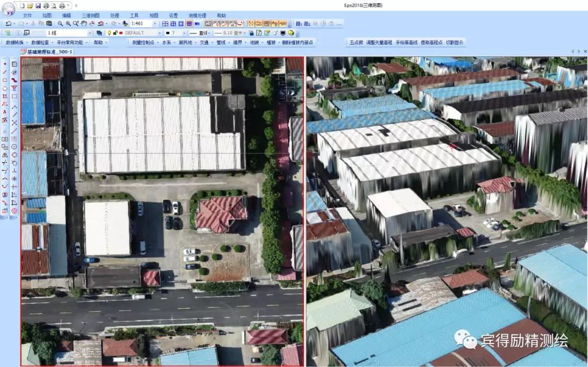Screen dimensions: 588x367
Task: Select the draw point tool in left toolbar
Action: (x=5, y=63)
